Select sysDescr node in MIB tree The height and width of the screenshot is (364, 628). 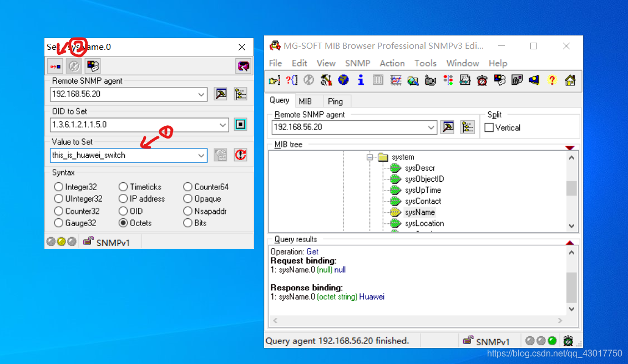pos(420,168)
